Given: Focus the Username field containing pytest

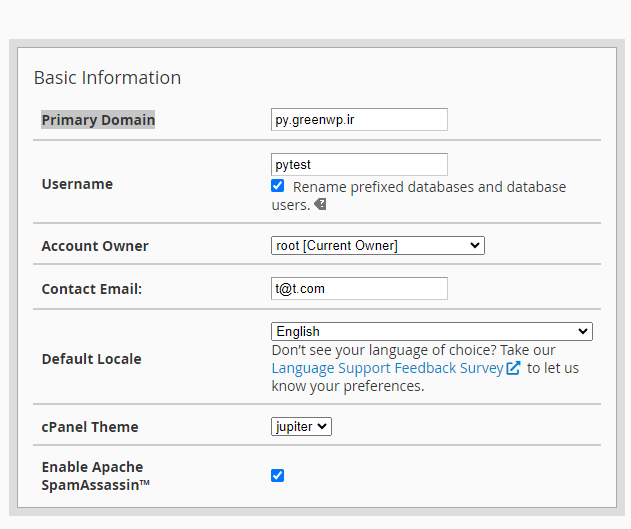Looking at the screenshot, I should pyautogui.click(x=359, y=164).
